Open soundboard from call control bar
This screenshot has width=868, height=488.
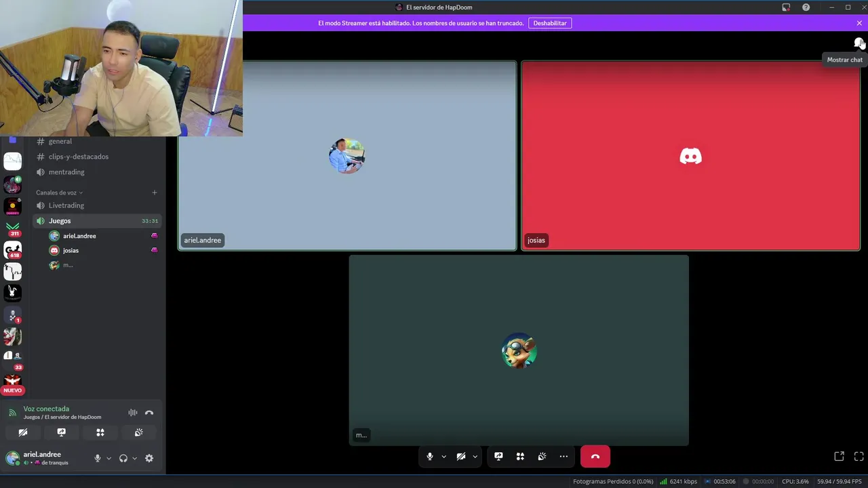click(542, 457)
